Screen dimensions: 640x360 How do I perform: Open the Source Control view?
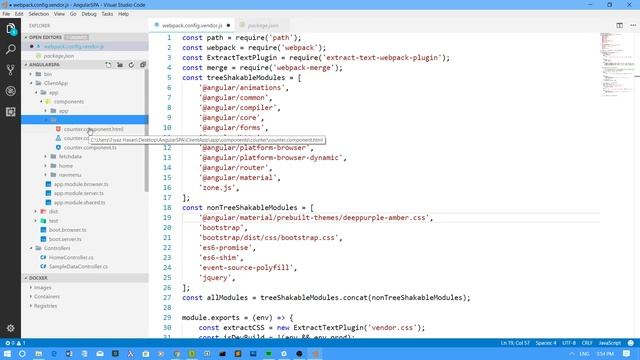(11, 70)
